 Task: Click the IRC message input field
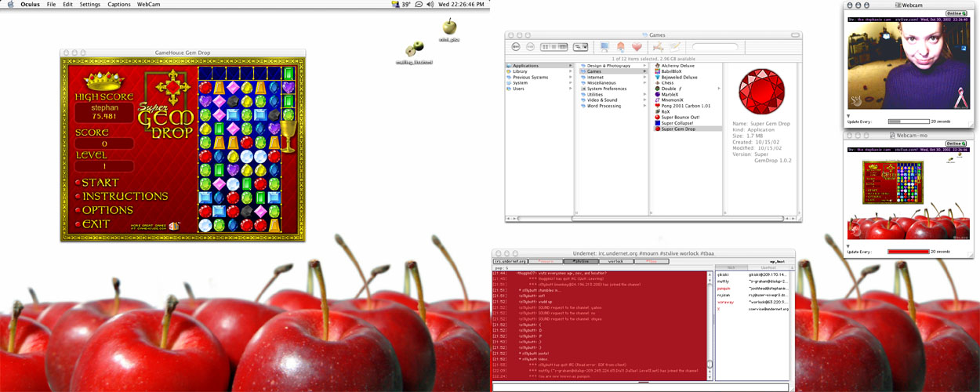(x=642, y=387)
